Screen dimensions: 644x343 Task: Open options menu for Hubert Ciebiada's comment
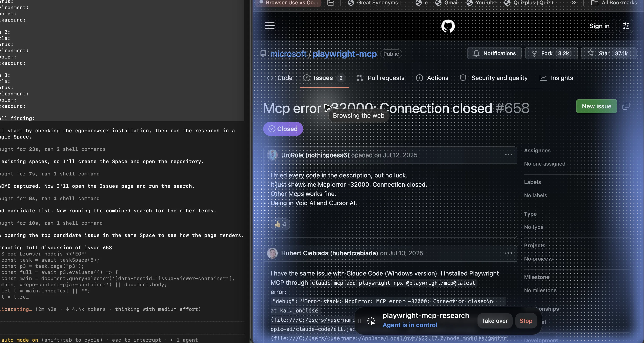(x=508, y=253)
